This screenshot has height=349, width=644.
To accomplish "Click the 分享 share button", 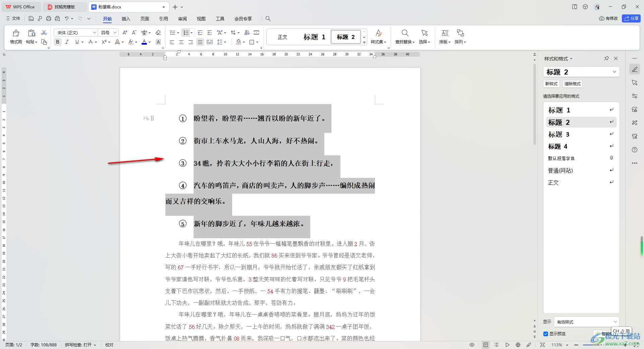I will tap(631, 18).
